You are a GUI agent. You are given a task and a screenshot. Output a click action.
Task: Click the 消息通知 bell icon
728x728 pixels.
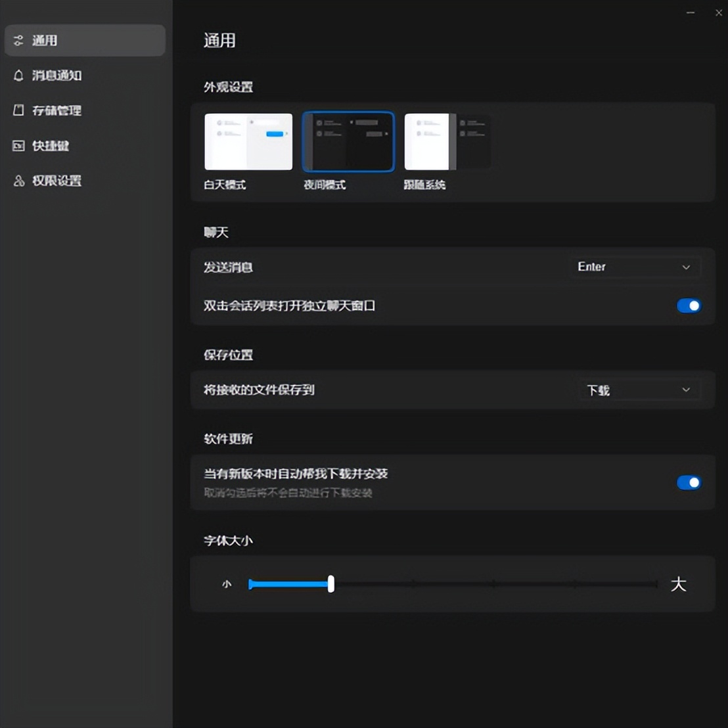(18, 76)
